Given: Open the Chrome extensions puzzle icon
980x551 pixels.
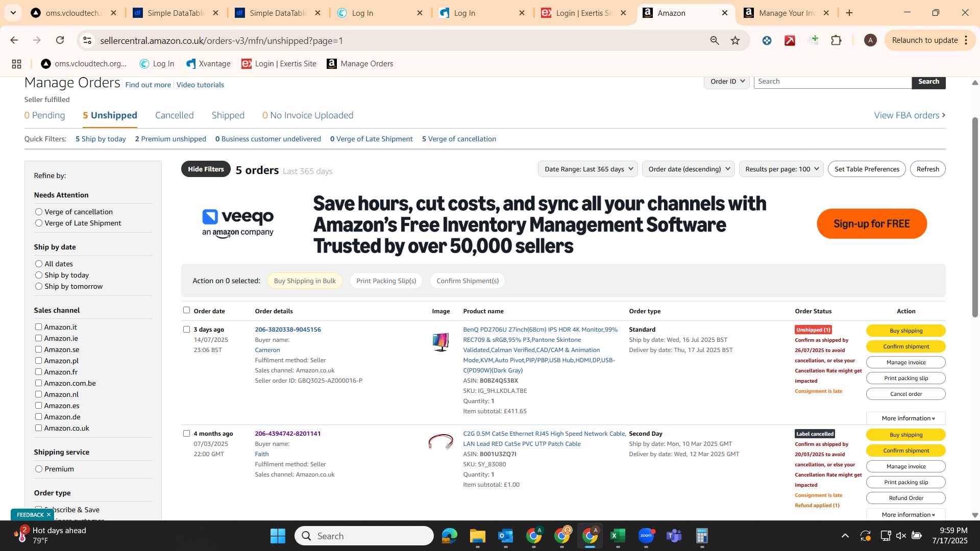Looking at the screenshot, I should point(836,40).
